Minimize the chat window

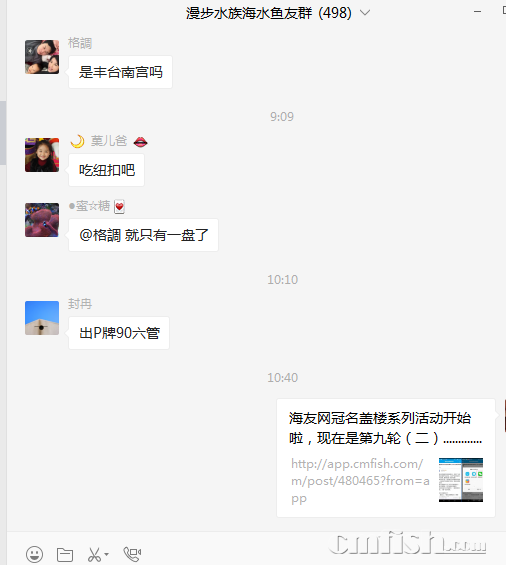point(478,12)
